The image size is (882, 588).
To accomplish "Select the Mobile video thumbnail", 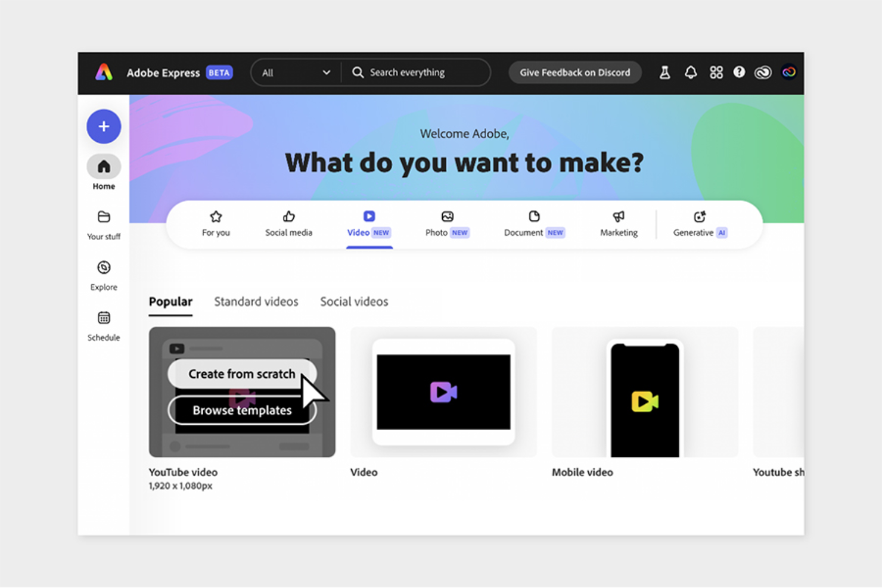I will (644, 392).
